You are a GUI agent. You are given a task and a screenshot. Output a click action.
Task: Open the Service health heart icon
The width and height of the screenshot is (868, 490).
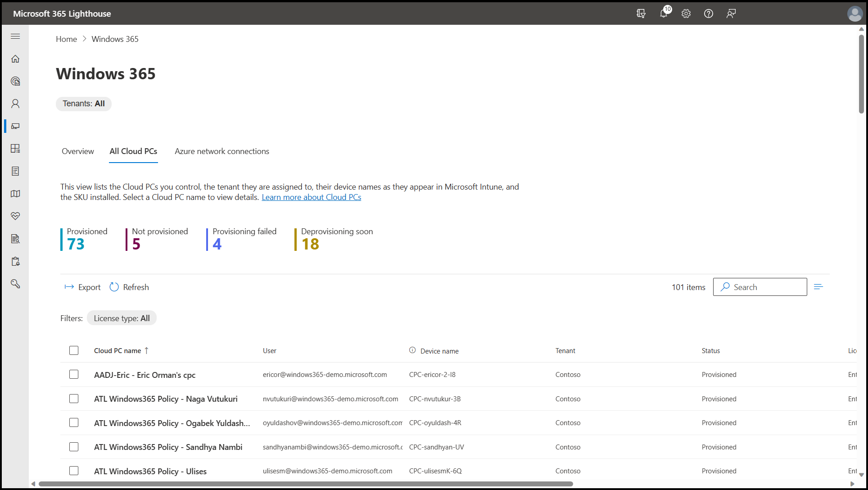pyautogui.click(x=15, y=216)
